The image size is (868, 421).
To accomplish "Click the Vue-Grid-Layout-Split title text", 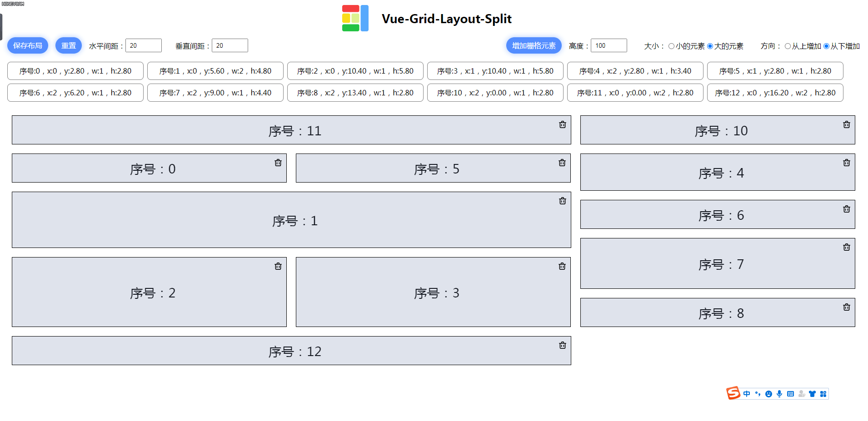I will [447, 19].
